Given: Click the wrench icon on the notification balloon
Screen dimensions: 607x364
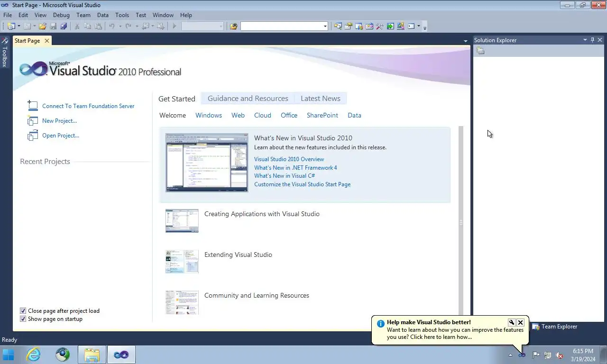Looking at the screenshot, I should [512, 322].
